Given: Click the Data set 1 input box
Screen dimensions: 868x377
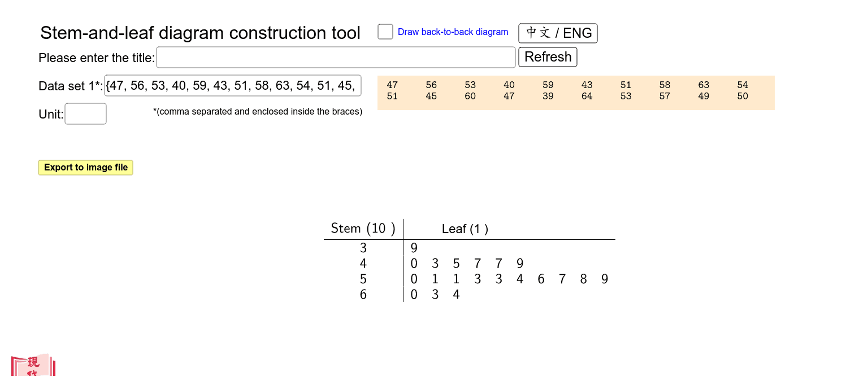Looking at the screenshot, I should coord(233,86).
